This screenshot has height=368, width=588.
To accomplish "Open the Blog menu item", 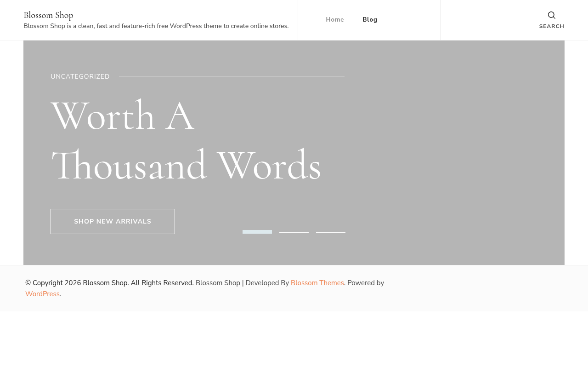I will (x=370, y=20).
